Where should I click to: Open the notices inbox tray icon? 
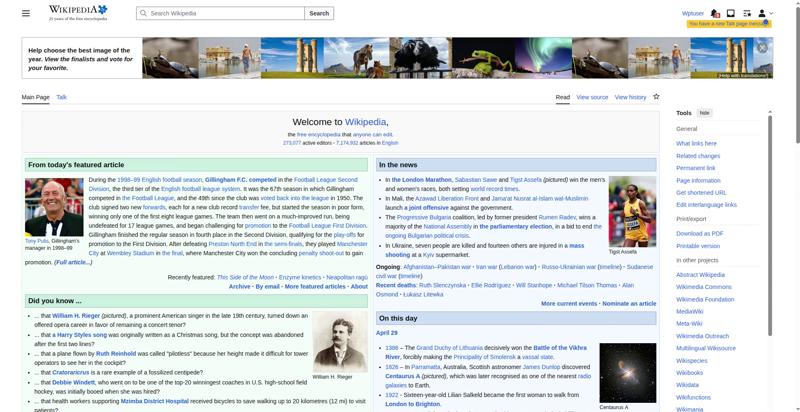coord(731,13)
